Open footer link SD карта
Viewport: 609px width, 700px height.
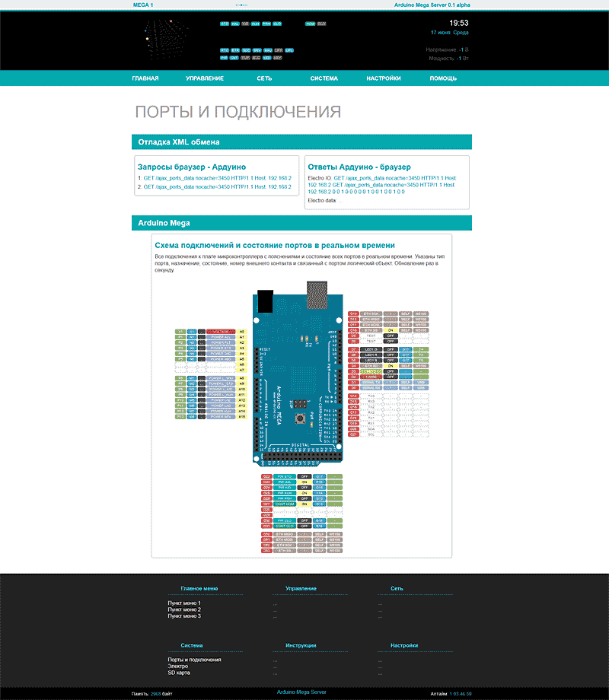179,673
